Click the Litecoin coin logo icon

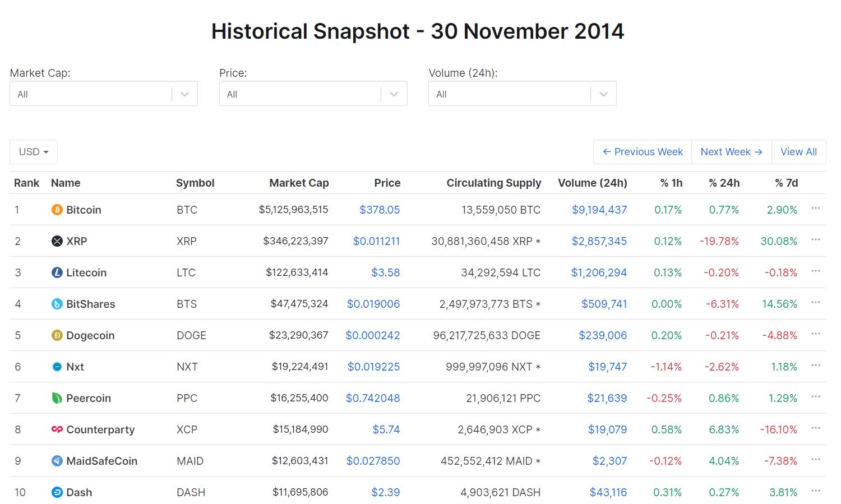pyautogui.click(x=57, y=272)
